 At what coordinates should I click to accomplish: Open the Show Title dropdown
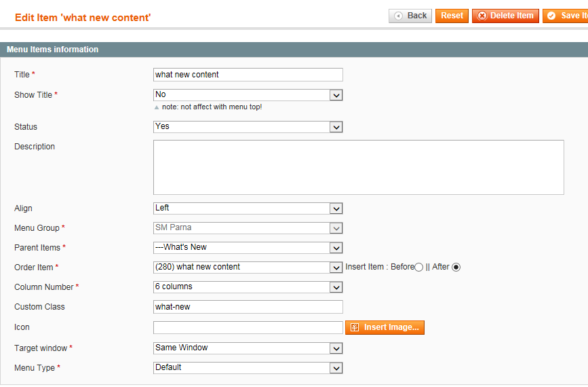tap(248, 94)
